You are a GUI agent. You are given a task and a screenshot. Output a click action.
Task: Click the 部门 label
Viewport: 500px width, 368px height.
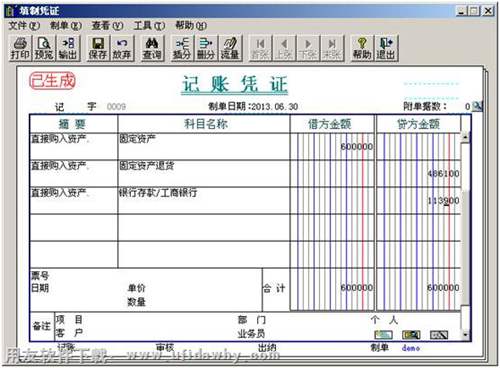[252, 320]
